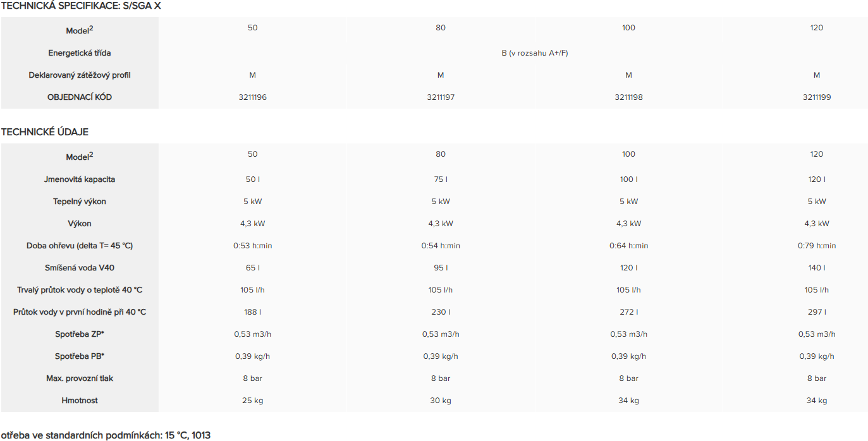Select the 297 l first-hour flow value

[x=817, y=312]
